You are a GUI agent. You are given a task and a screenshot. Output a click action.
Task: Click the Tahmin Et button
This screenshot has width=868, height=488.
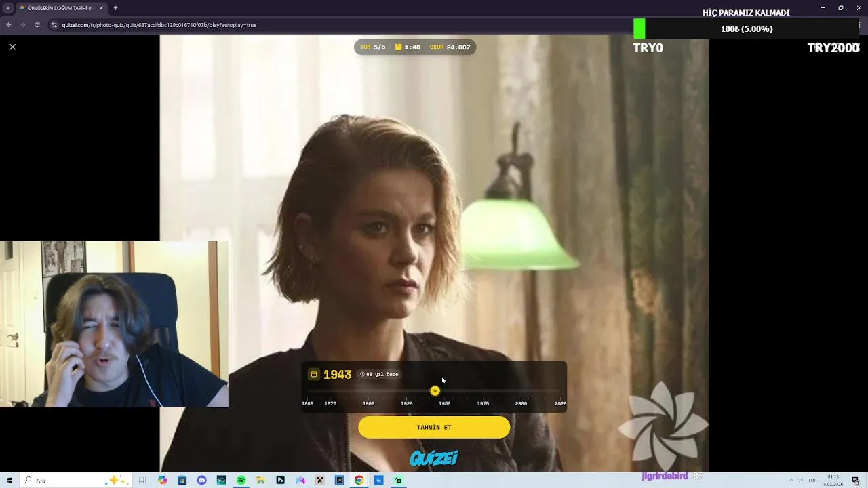(434, 427)
